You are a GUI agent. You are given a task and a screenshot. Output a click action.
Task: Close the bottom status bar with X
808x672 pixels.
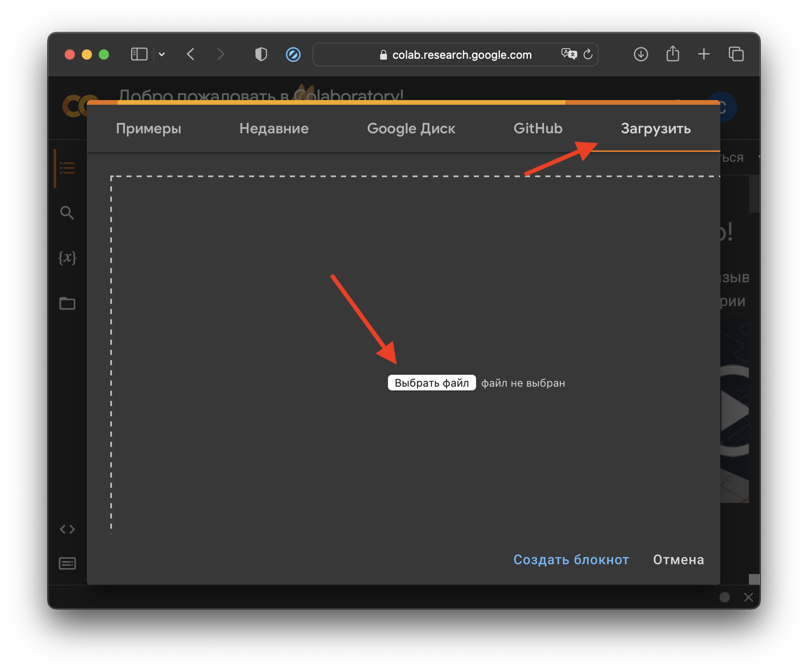click(x=748, y=597)
